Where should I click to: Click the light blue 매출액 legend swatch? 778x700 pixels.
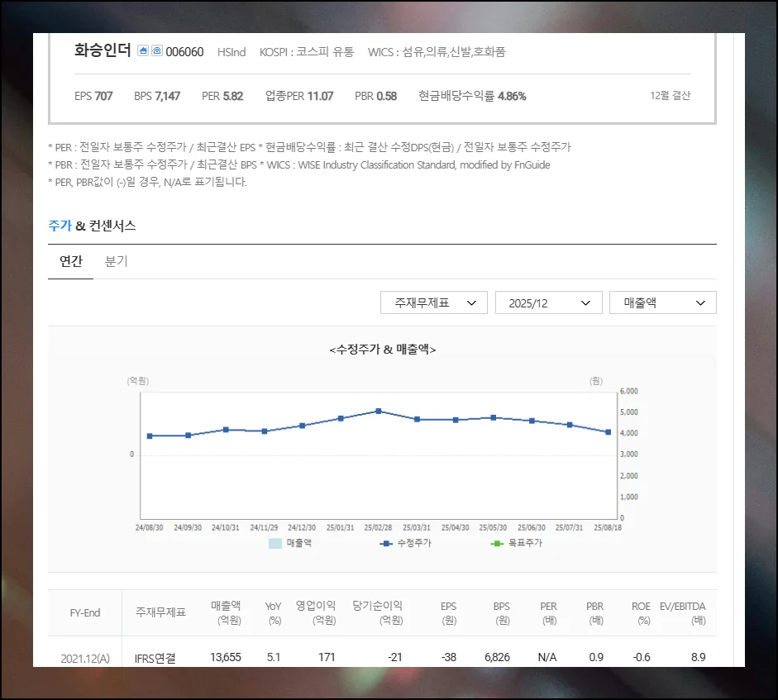coord(275,543)
